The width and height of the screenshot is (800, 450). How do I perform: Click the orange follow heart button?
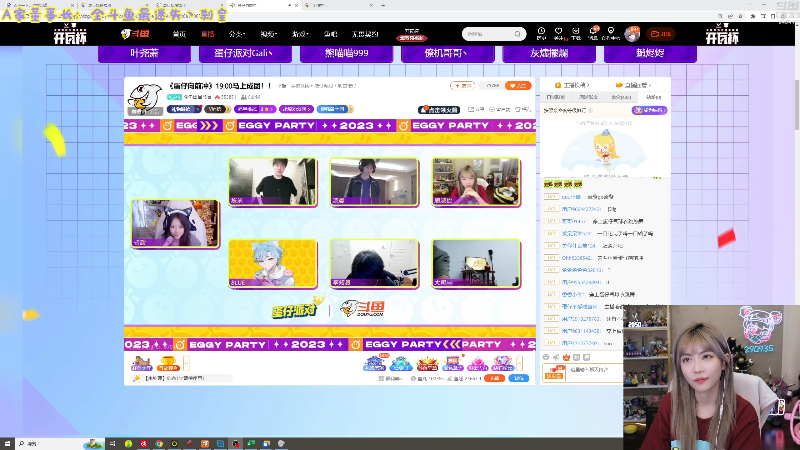518,86
